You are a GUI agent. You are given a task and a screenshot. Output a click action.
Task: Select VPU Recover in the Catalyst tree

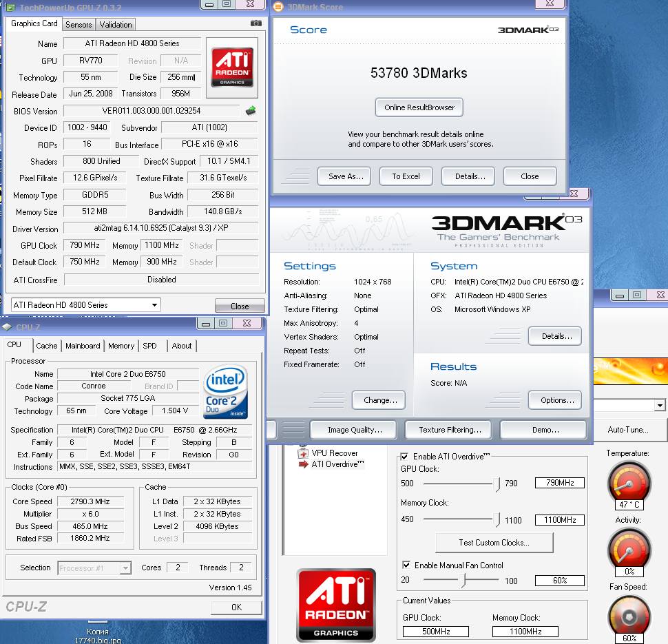pyautogui.click(x=335, y=453)
